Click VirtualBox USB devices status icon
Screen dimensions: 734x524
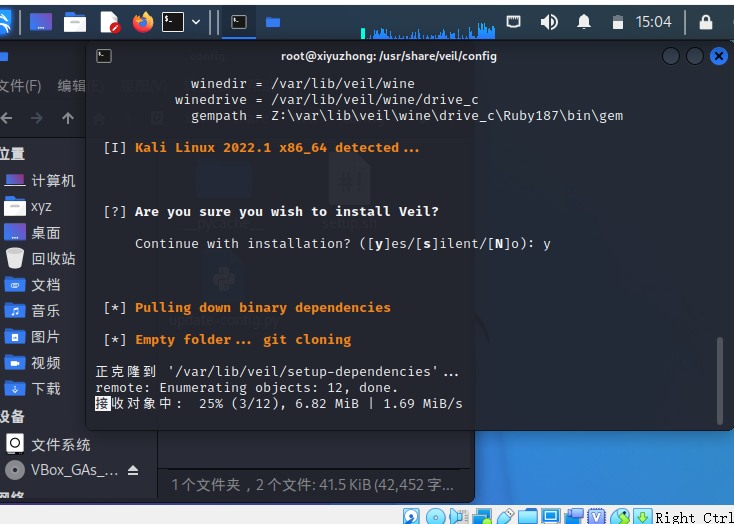pyautogui.click(x=505, y=517)
